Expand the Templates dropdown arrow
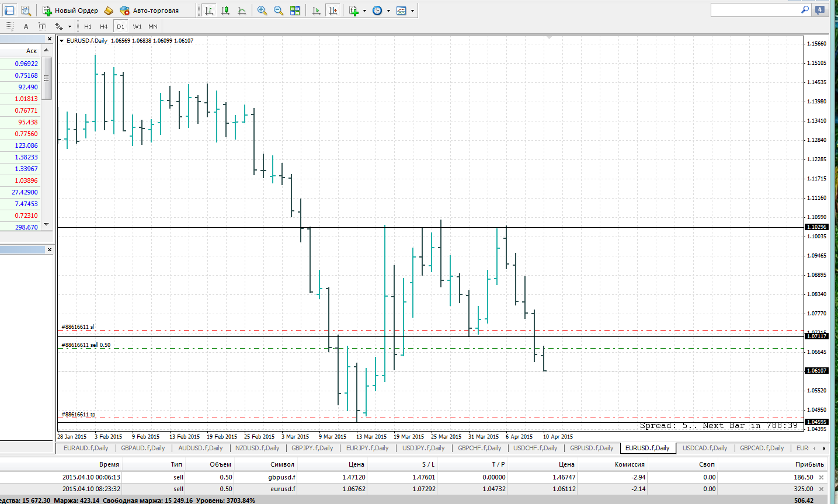838x504 pixels. 412,11
